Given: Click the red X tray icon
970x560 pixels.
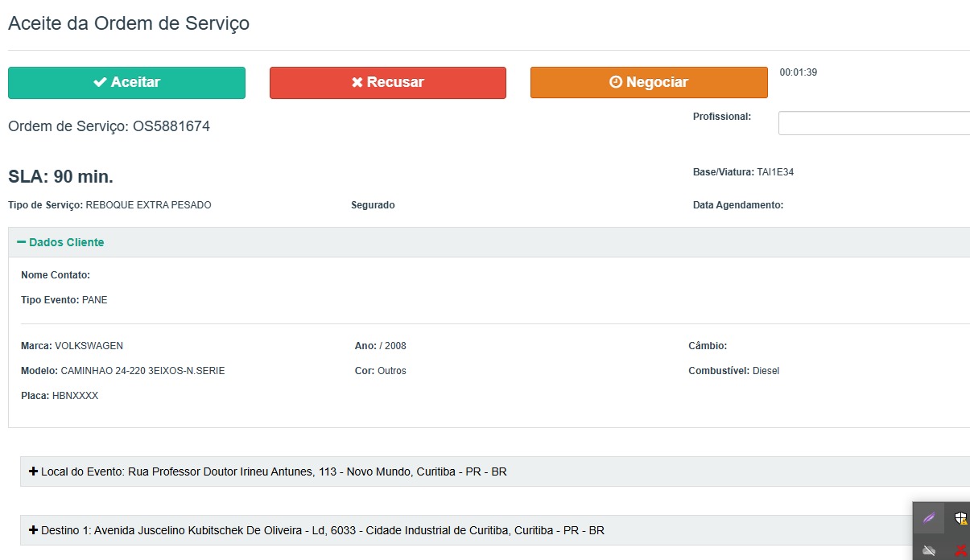Looking at the screenshot, I should click(x=960, y=550).
